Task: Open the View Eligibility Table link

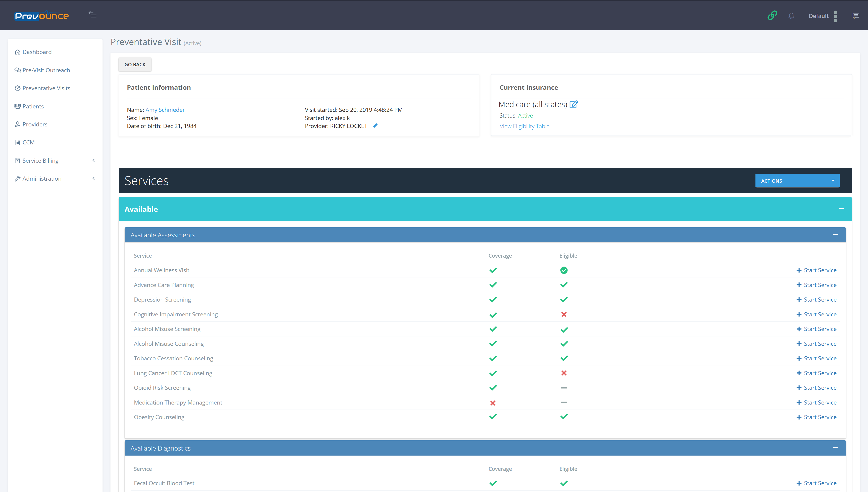Action: (524, 126)
